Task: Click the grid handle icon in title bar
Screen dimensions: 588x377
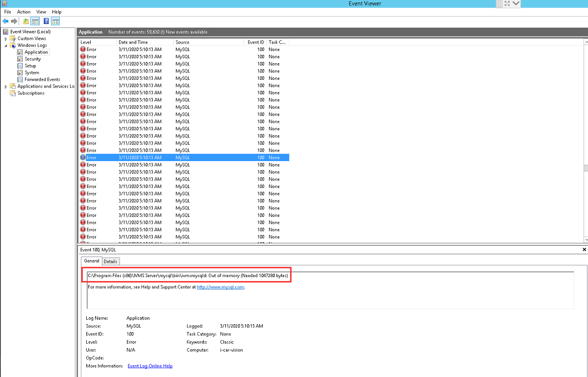Action: point(499,3)
